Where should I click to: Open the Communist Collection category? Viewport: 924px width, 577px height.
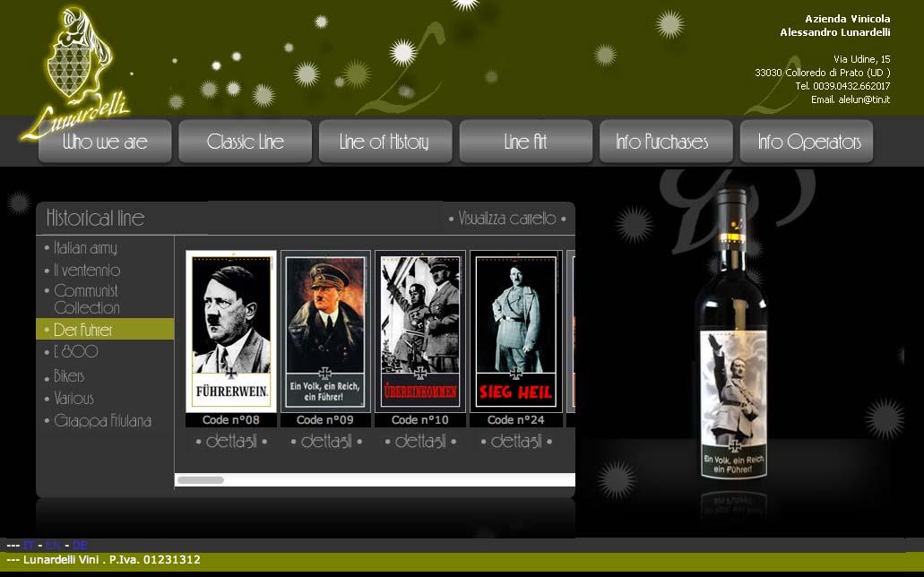click(86, 299)
